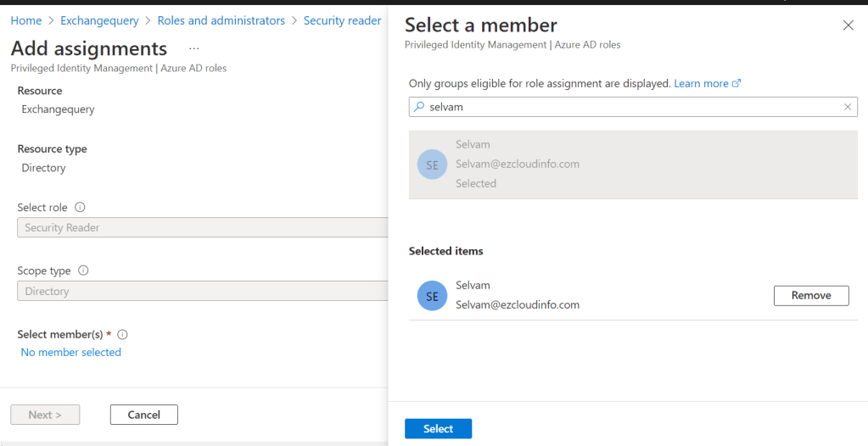Open the ellipsis menu beside Add assignments

click(194, 48)
